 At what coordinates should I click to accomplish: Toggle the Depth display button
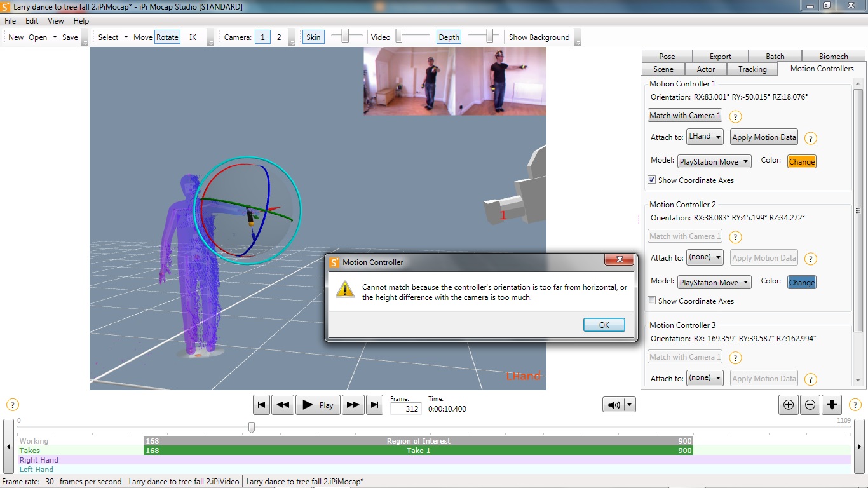pos(449,37)
